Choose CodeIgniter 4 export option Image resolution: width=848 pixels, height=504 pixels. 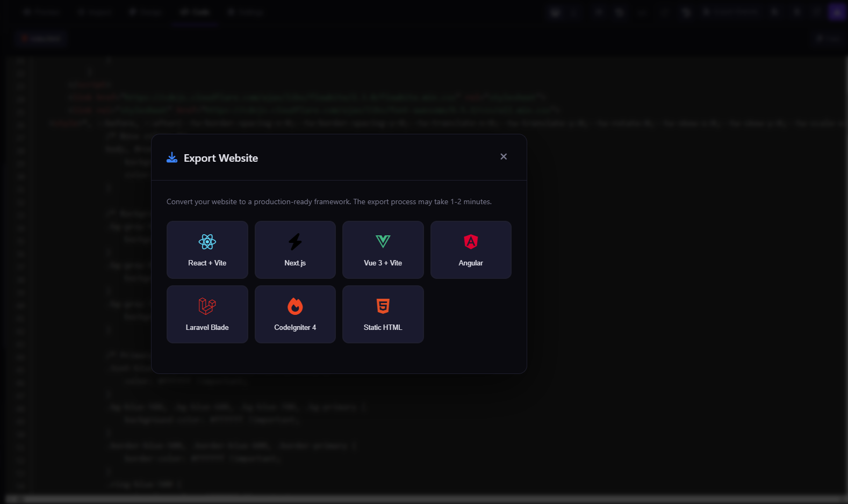[295, 314]
